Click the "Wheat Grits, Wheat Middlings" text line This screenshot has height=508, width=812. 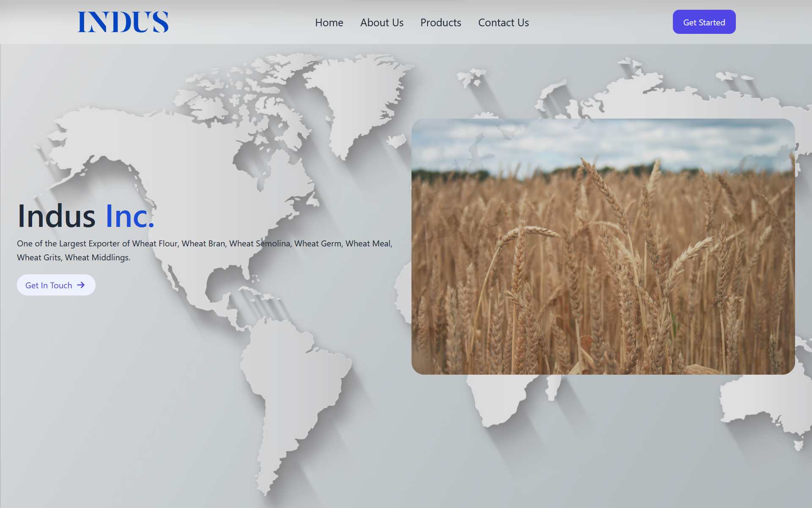(x=74, y=257)
